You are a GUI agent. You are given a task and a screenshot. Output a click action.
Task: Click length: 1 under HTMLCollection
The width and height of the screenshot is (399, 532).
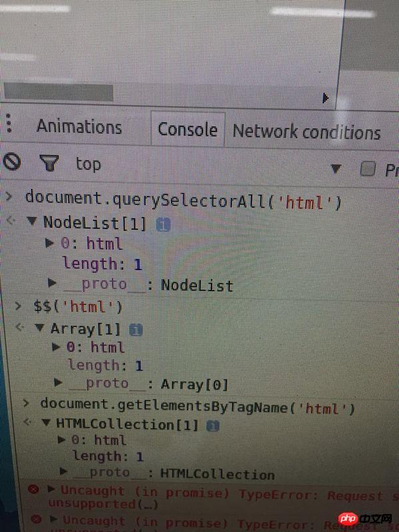click(108, 456)
